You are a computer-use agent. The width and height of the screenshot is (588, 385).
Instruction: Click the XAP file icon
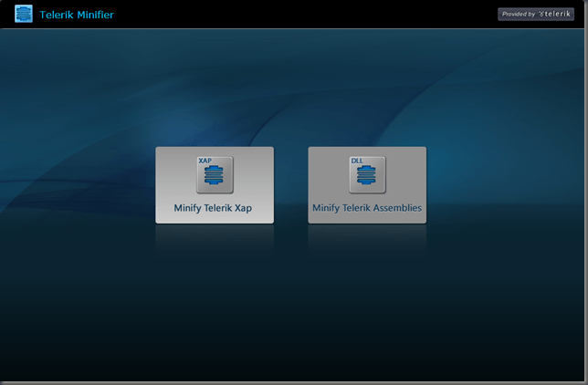215,175
